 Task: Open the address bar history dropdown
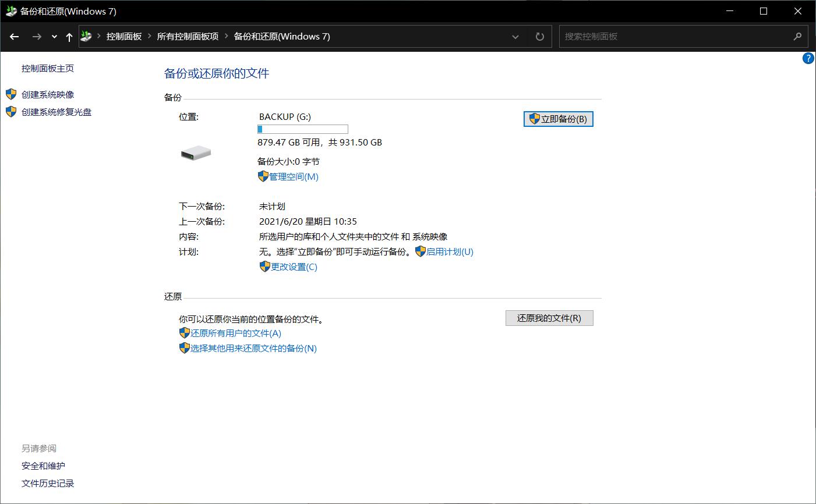pyautogui.click(x=515, y=37)
